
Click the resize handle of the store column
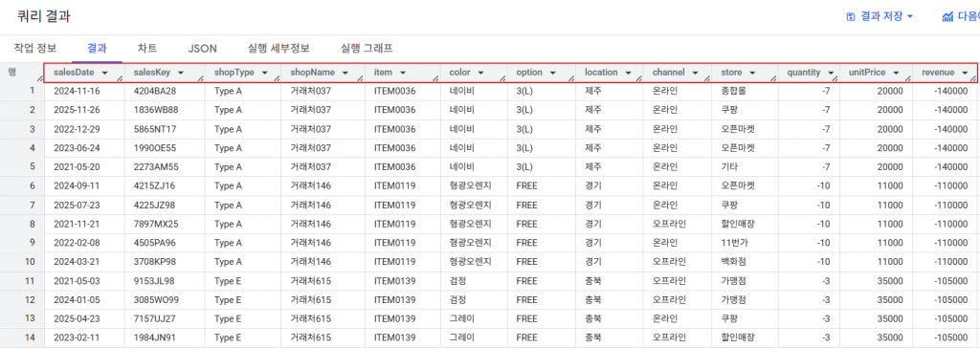point(773,78)
